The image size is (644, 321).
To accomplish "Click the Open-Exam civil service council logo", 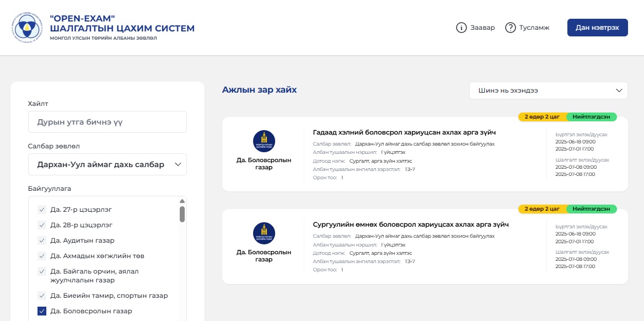I will [x=26, y=28].
